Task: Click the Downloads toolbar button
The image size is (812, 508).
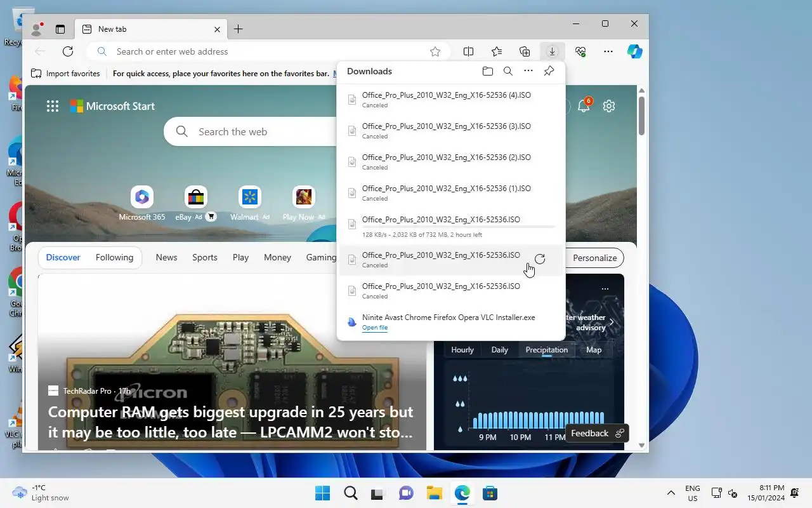Action: [553, 51]
